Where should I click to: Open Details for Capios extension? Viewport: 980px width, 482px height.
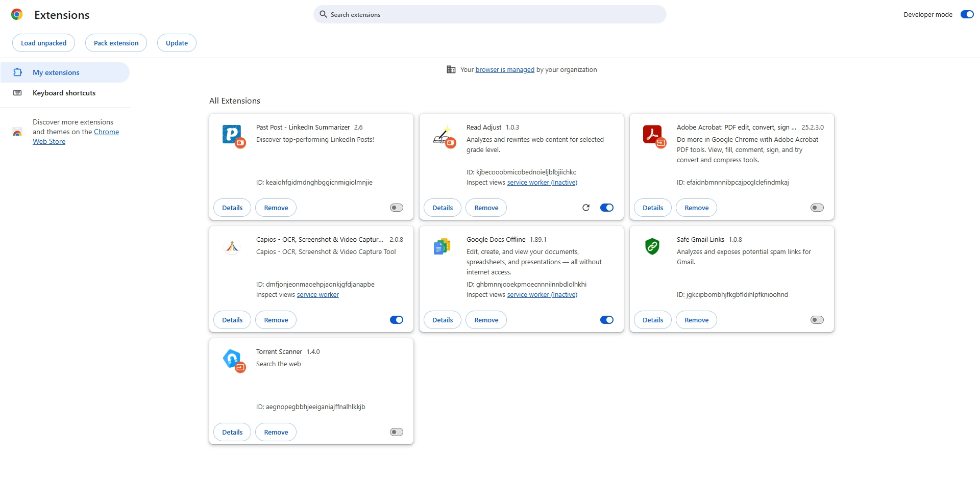click(232, 320)
